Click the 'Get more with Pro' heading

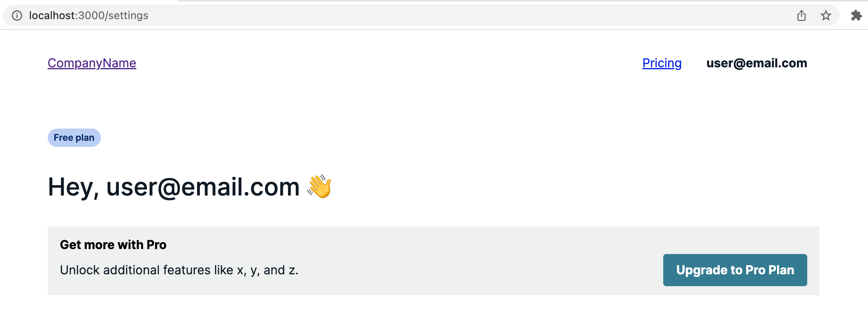pyautogui.click(x=113, y=245)
